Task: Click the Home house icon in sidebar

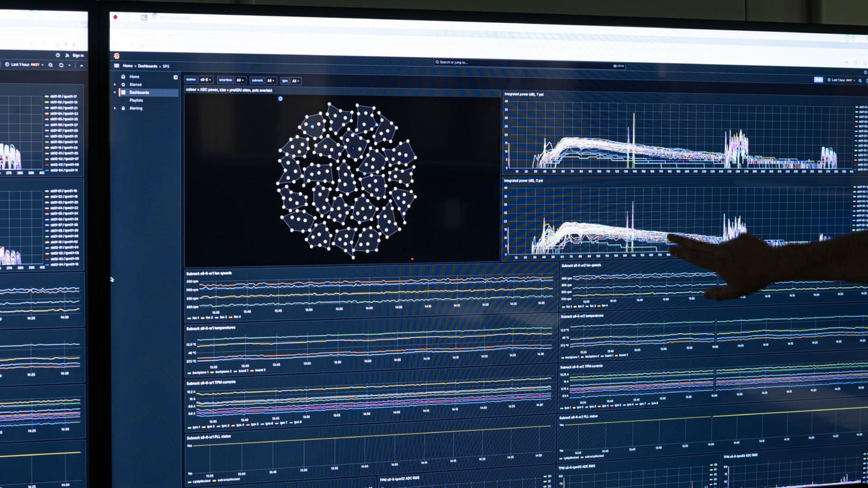Action: click(x=123, y=77)
